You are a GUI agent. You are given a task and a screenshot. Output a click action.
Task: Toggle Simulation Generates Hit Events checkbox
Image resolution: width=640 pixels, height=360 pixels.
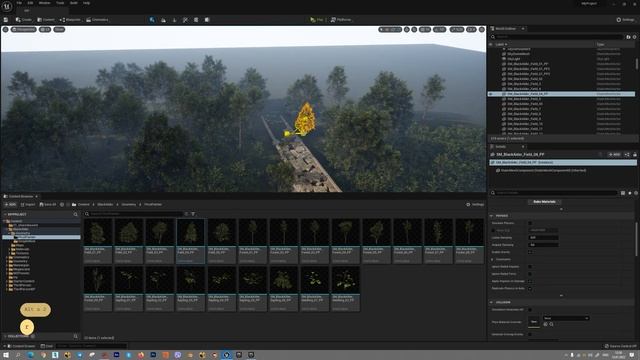click(x=530, y=309)
